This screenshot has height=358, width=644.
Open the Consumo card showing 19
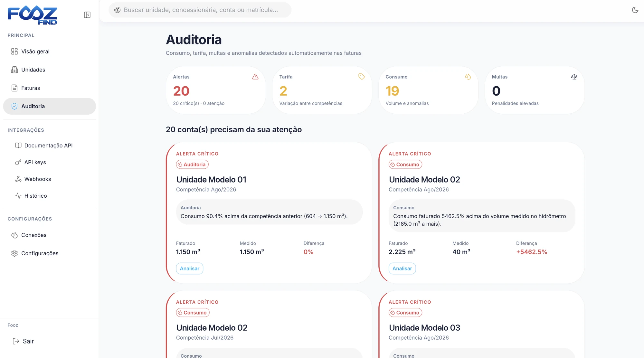[428, 90]
